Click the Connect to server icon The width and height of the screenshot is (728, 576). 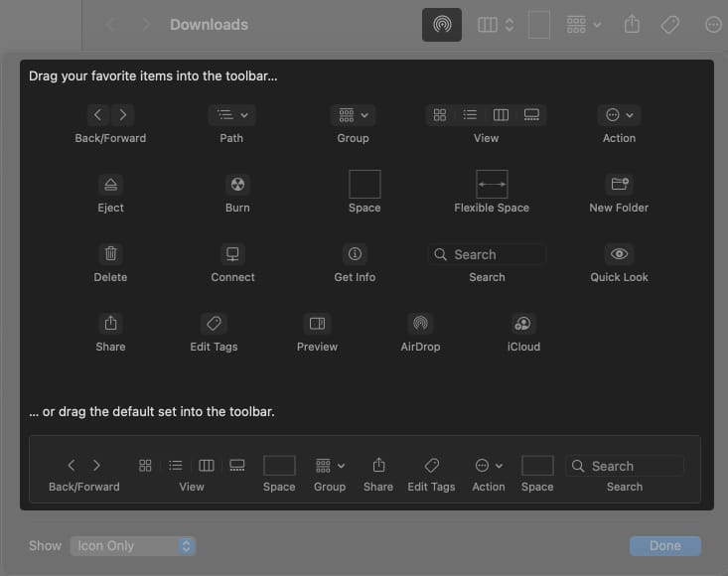pos(232,254)
